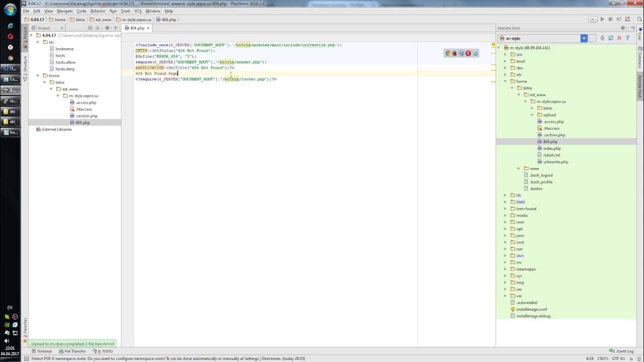Screen dimensions: 644x362
Task: Open Yandex browser from taskbar
Action: click(10, 47)
